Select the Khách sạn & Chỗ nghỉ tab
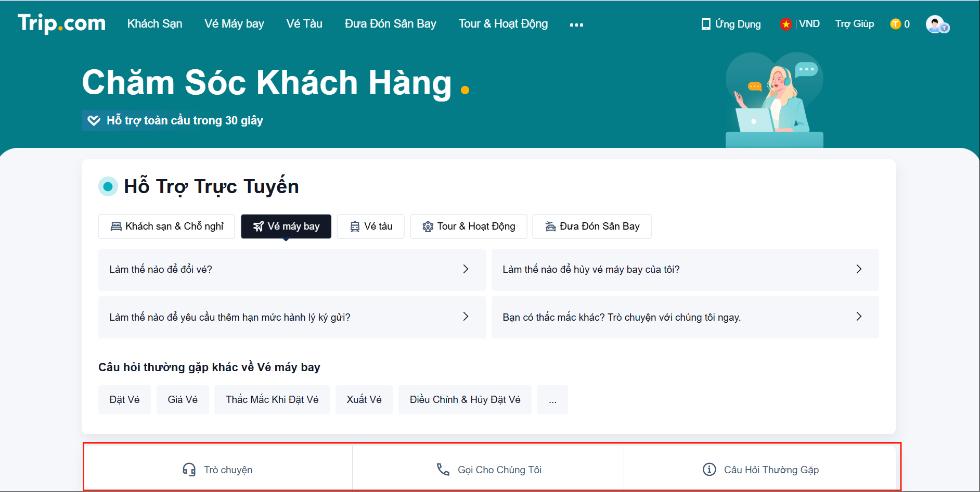 click(x=166, y=226)
